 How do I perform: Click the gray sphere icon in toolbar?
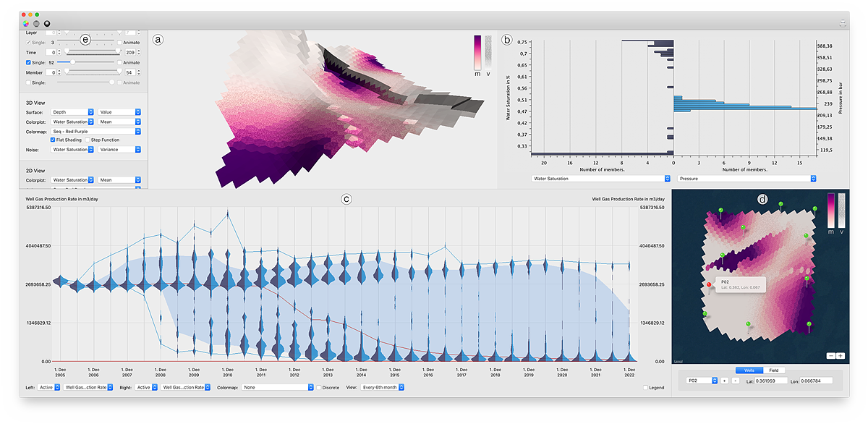coord(36,23)
